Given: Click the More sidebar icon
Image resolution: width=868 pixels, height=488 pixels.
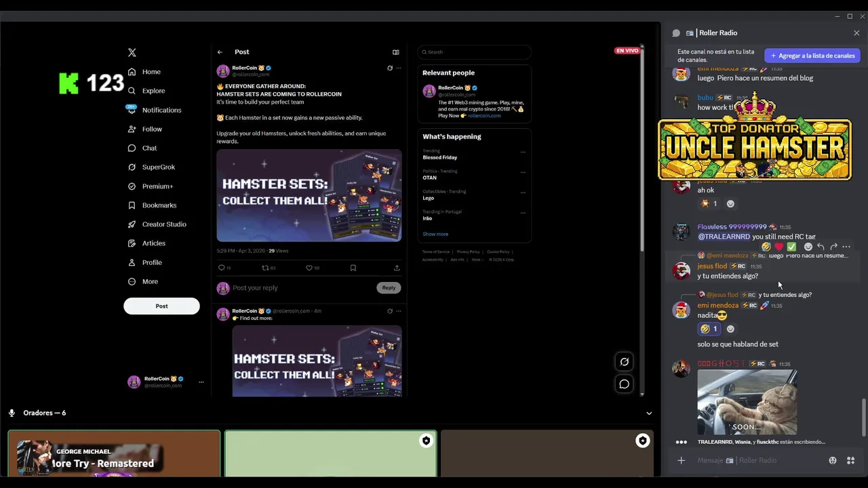Looking at the screenshot, I should click(132, 281).
